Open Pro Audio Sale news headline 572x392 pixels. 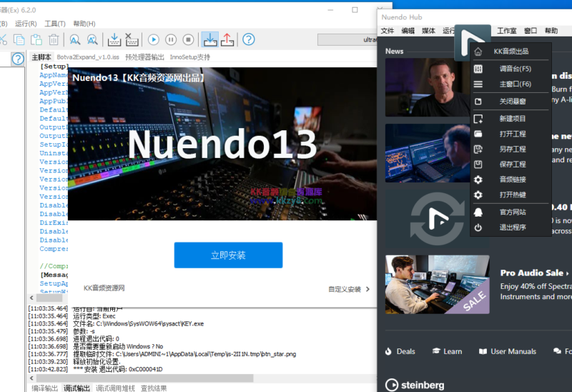[534, 273]
